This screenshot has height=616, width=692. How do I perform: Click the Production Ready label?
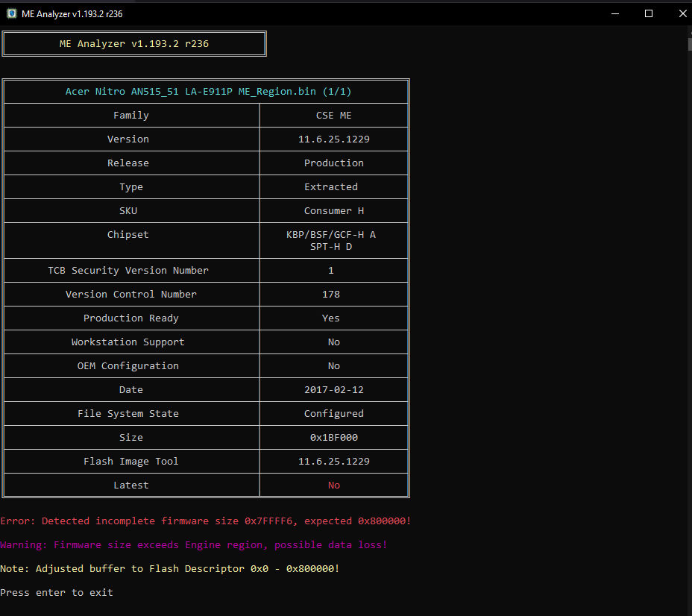click(x=131, y=318)
